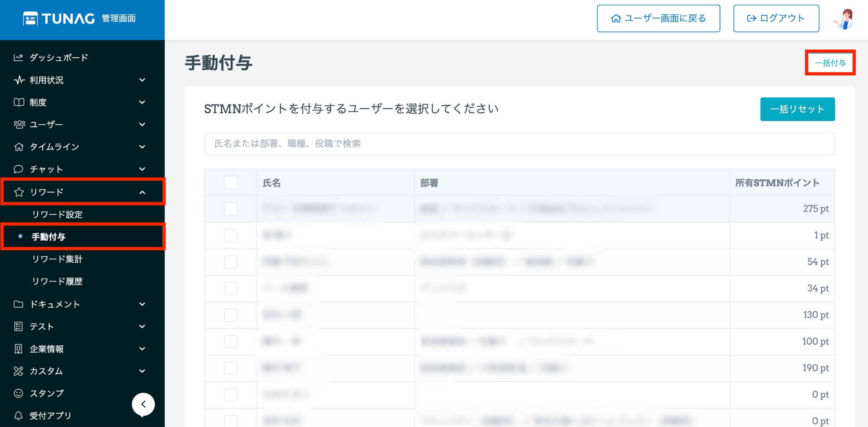Viewport: 868px width, 427px height.
Task: Check the box for the 275 pt user
Action: [x=231, y=209]
